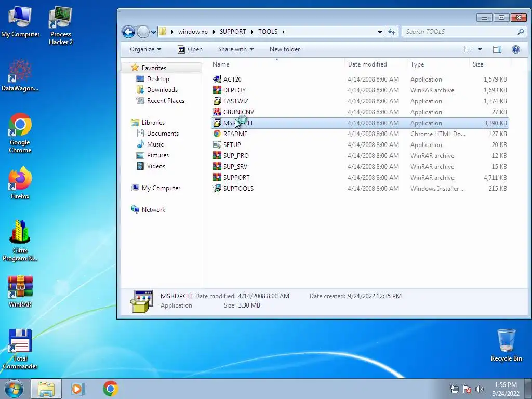
Task: Click the Show desktop strip beside the clock
Action: point(528,389)
